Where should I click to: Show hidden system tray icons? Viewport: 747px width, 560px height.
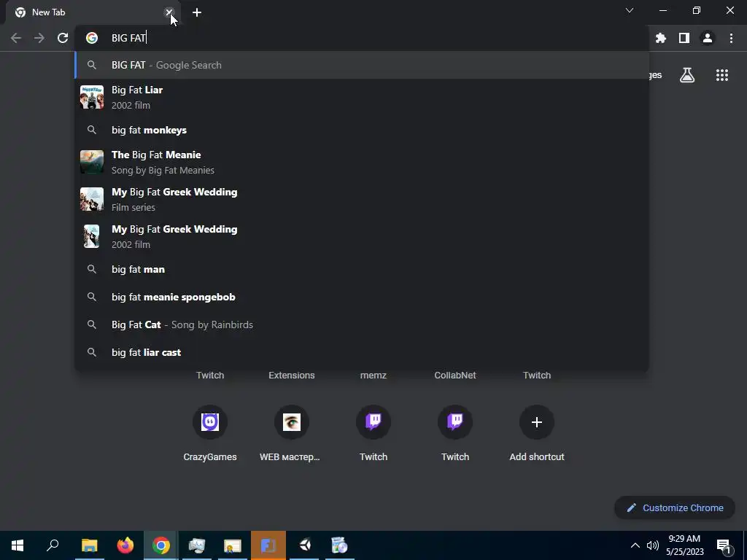click(635, 545)
